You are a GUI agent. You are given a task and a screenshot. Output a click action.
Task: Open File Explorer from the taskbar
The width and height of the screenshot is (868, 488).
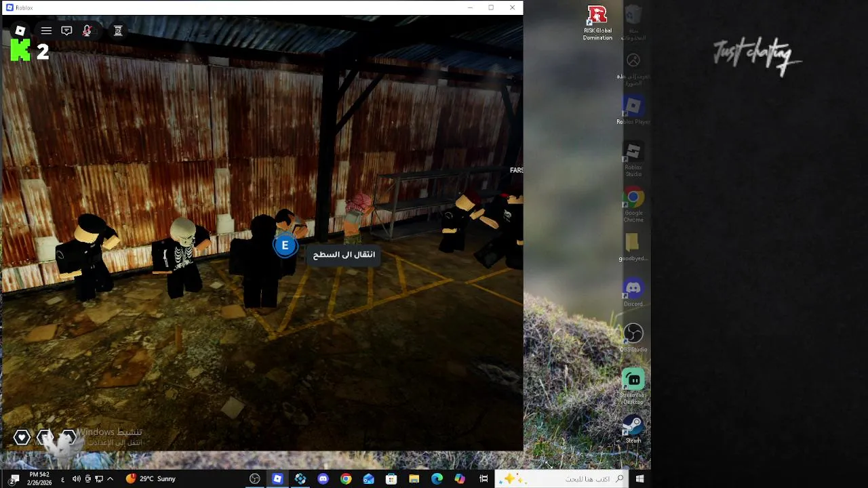coord(414,479)
